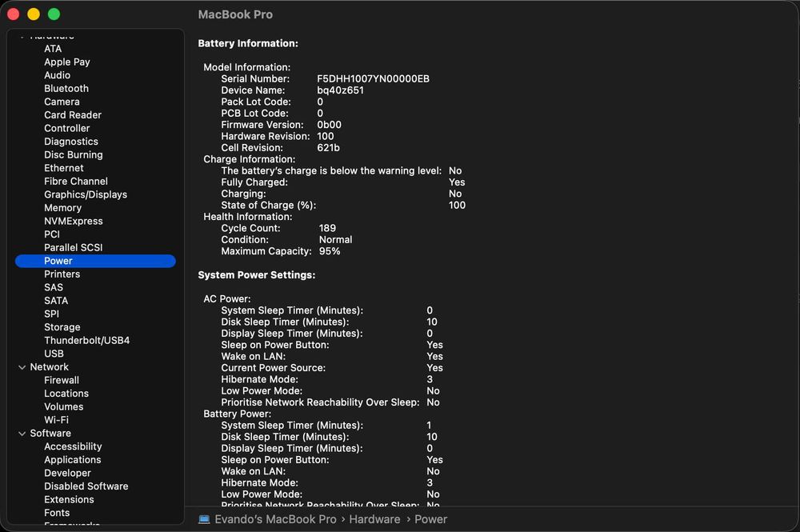Select Camera in the sidebar

62,102
